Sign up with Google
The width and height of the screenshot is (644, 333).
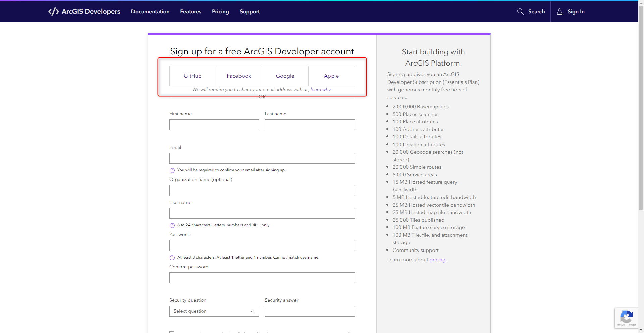pos(285,76)
